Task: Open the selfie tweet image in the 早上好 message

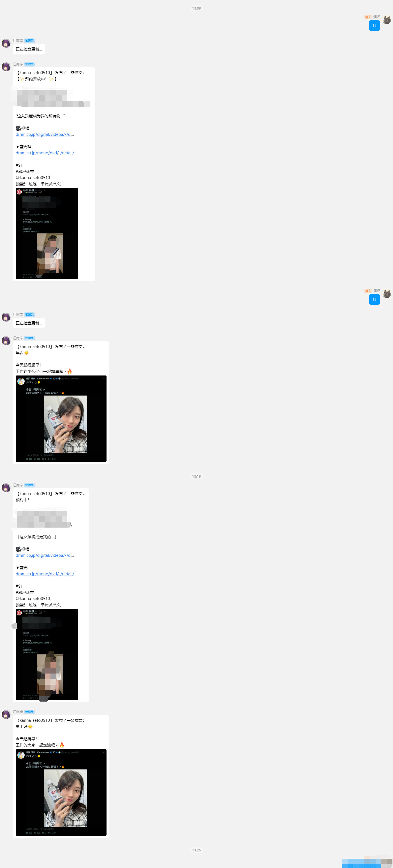Action: coord(61,792)
